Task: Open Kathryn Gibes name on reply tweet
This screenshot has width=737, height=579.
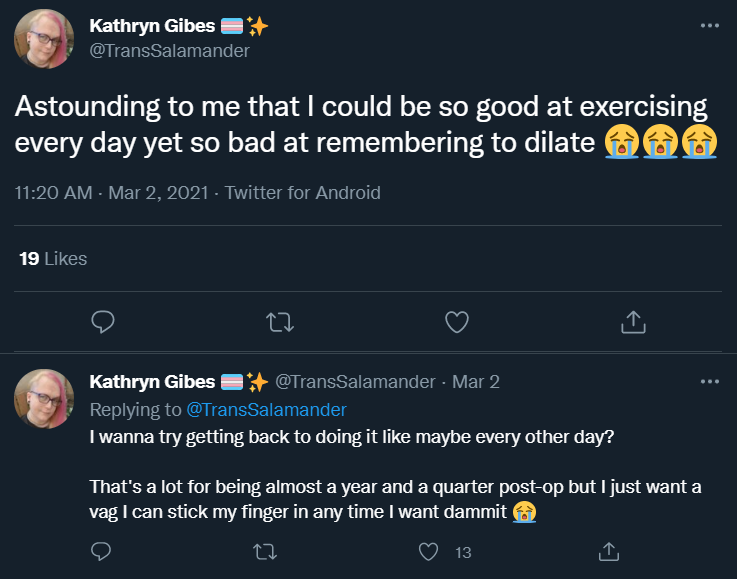Action: pyautogui.click(x=152, y=382)
